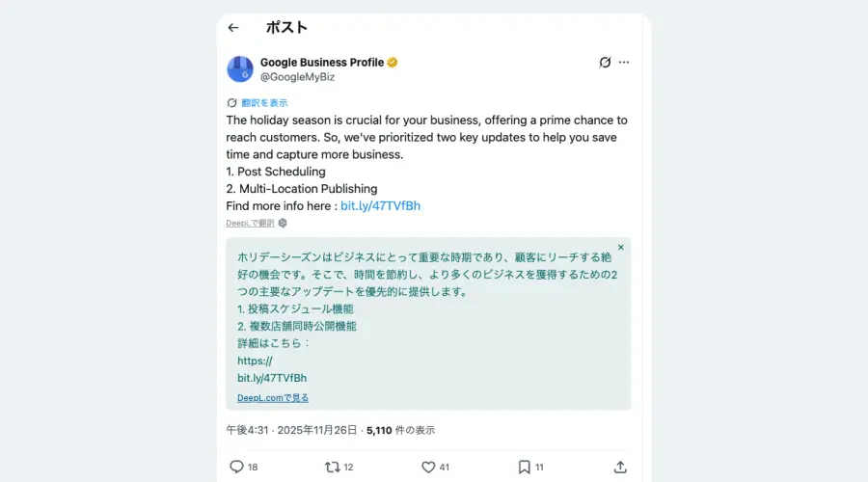Open the post's three-dot more menu
This screenshot has width=868, height=482.
(624, 63)
